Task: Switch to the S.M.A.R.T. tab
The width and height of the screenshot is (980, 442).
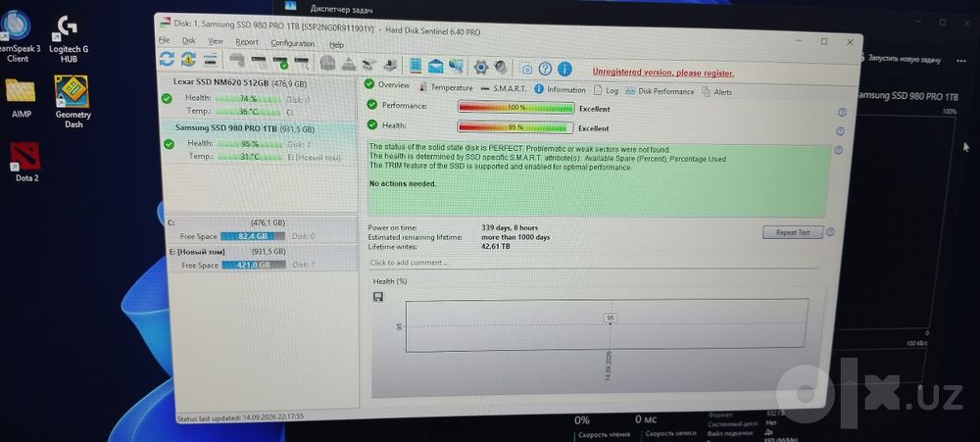Action: point(504,89)
